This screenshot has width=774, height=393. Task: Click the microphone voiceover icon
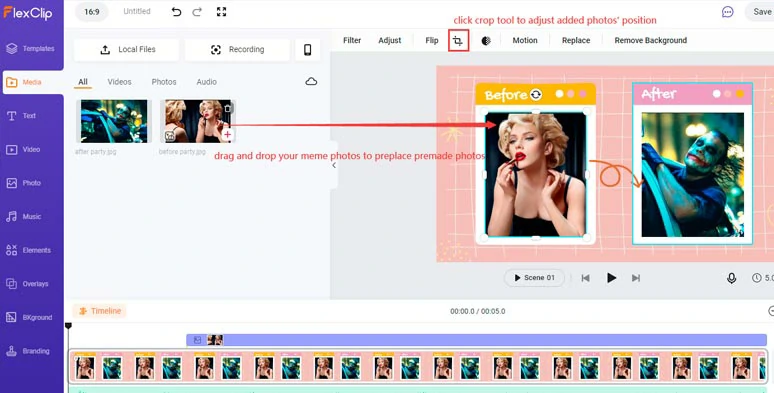[x=732, y=278]
